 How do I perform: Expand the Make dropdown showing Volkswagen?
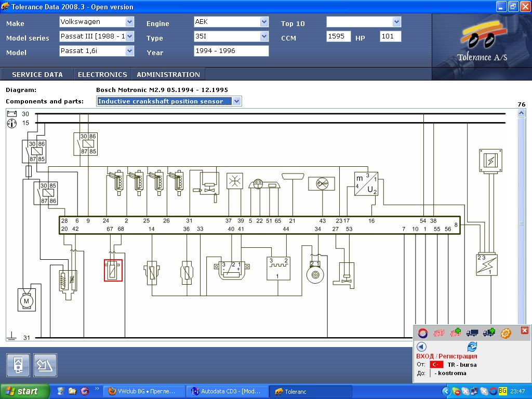(129, 22)
